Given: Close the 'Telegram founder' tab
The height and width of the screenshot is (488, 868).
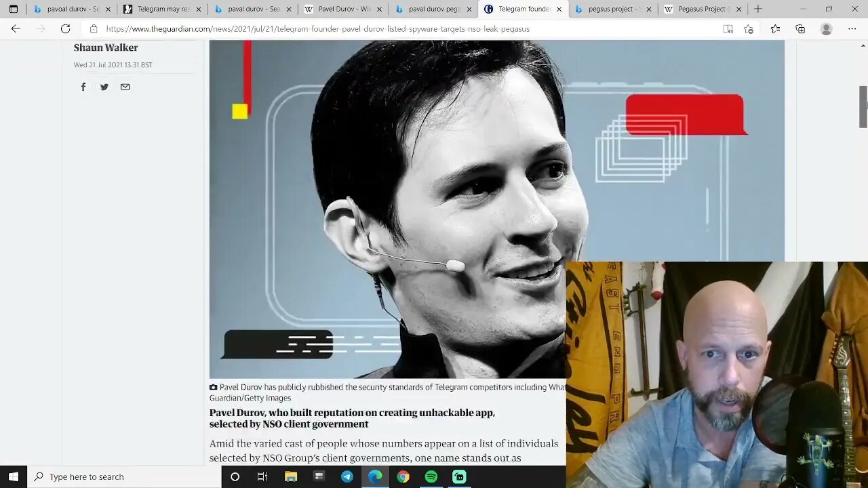Looking at the screenshot, I should pos(559,9).
